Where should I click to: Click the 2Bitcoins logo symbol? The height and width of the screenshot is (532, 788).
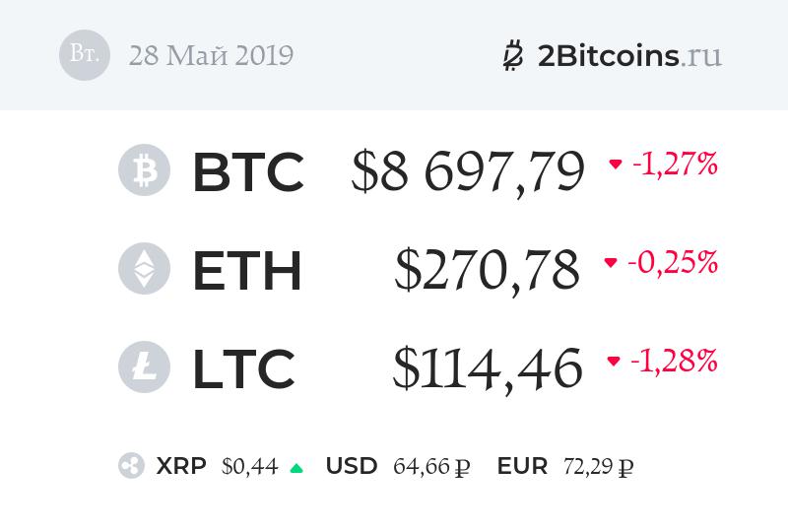pyautogui.click(x=513, y=55)
